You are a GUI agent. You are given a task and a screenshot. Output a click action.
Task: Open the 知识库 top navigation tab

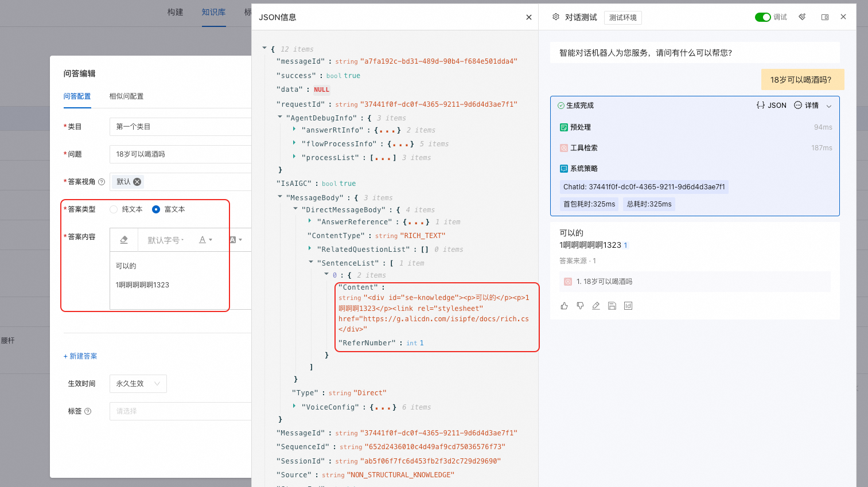(213, 12)
